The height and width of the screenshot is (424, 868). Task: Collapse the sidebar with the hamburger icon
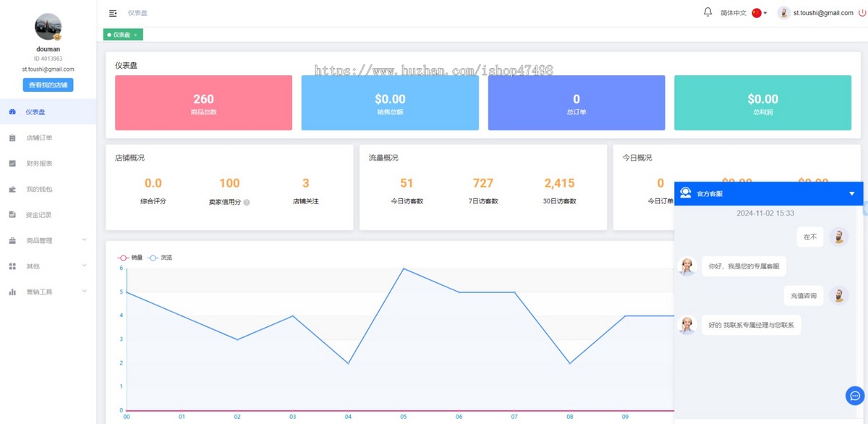(113, 13)
